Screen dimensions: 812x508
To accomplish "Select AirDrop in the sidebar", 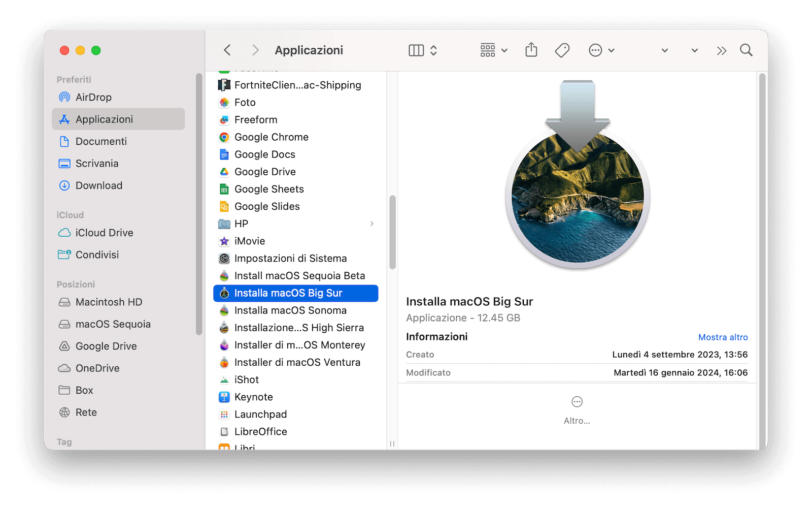I will click(x=118, y=97).
